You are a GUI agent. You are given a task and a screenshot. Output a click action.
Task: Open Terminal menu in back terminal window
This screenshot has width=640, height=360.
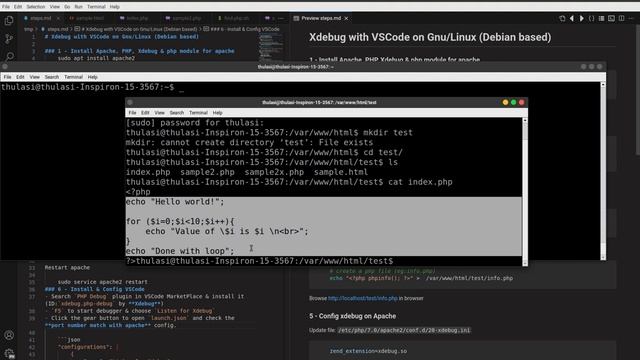[73, 77]
